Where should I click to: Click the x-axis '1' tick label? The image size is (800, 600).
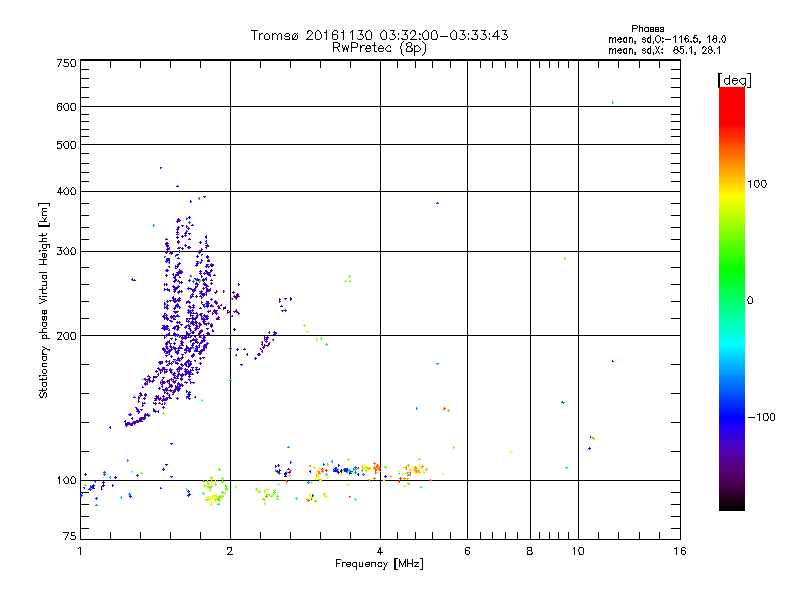click(80, 551)
